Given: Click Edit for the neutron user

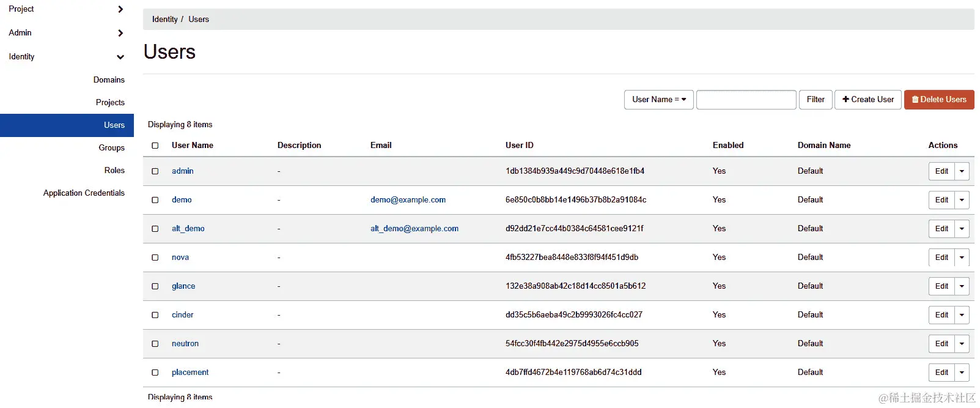Looking at the screenshot, I should point(941,344).
